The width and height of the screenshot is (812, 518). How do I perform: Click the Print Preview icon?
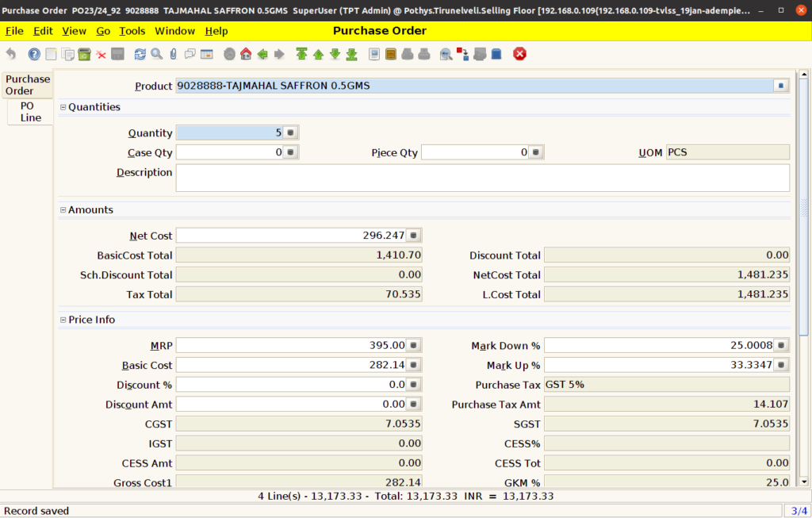coord(408,54)
